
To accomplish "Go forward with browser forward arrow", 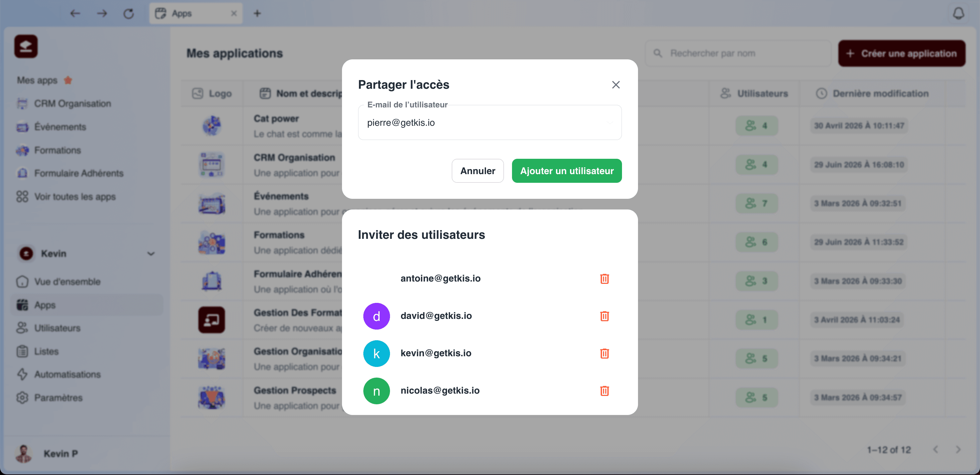I will 102,14.
